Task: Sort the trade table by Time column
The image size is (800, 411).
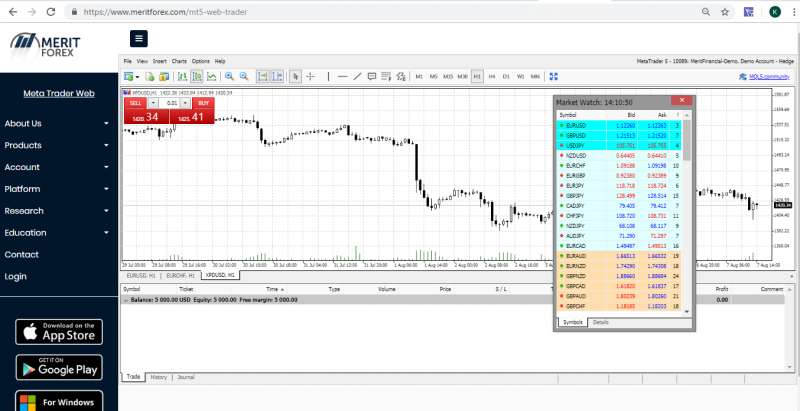Action: (275, 289)
